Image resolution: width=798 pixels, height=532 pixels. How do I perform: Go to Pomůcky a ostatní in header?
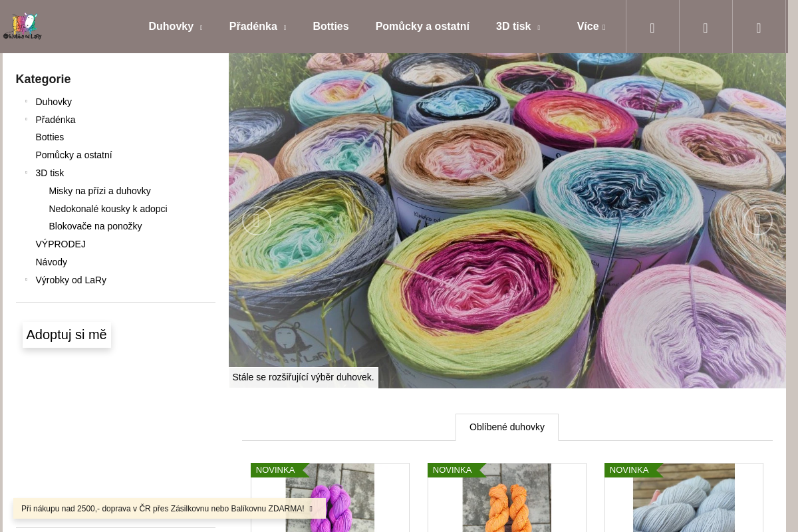pos(422,27)
